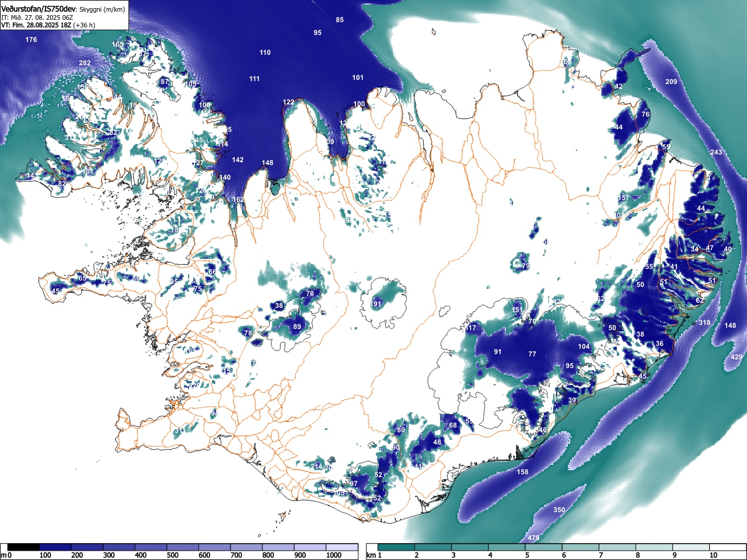The width and height of the screenshot is (747, 560).
Task: Click the 104 visibility value
Action: 584,346
